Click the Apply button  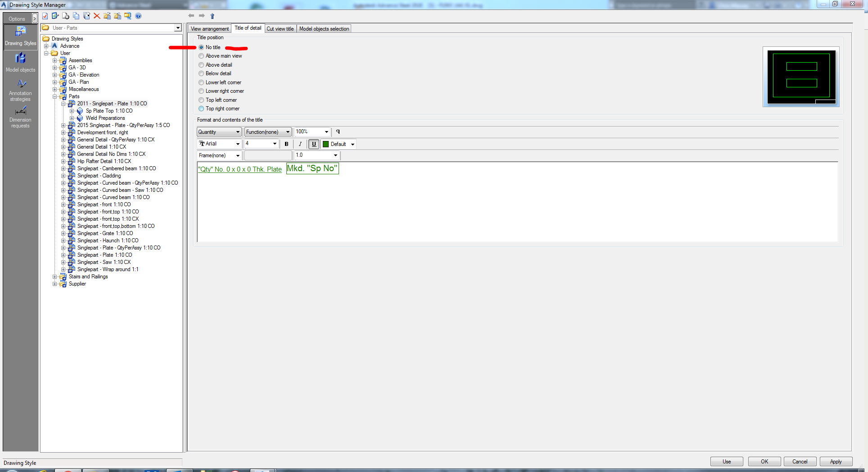coord(836,462)
